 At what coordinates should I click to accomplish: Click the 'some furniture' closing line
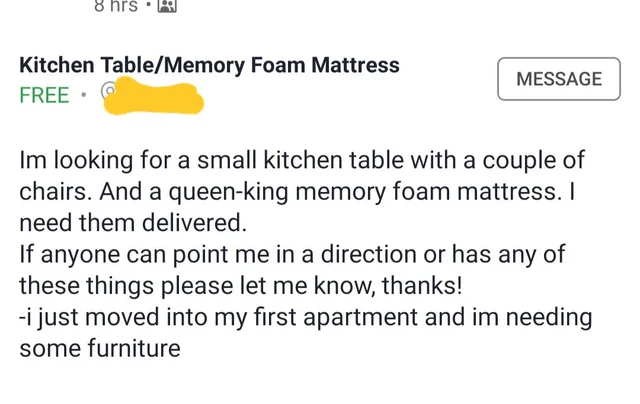(100, 349)
